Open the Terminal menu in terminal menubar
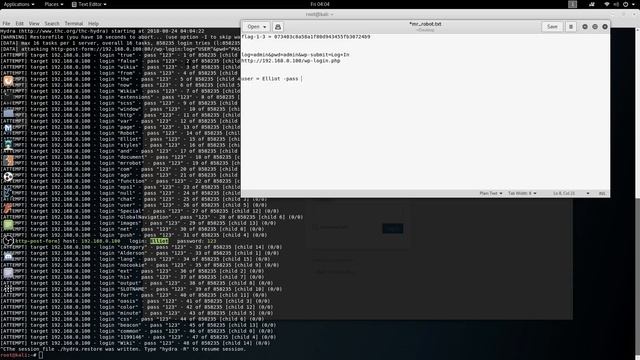640x360 pixels. pyautogui.click(x=73, y=24)
